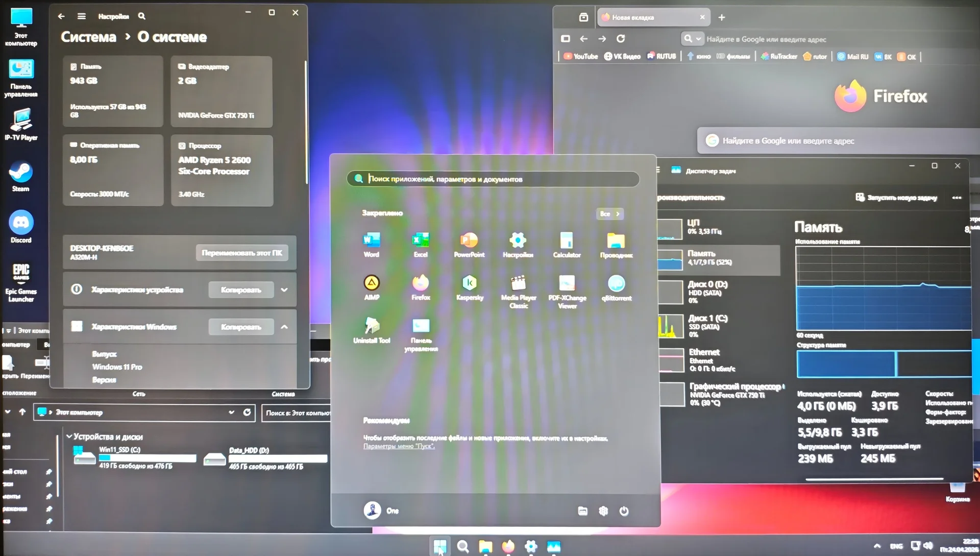This screenshot has width=980, height=556.
Task: Show all apps with Все button
Action: 610,214
